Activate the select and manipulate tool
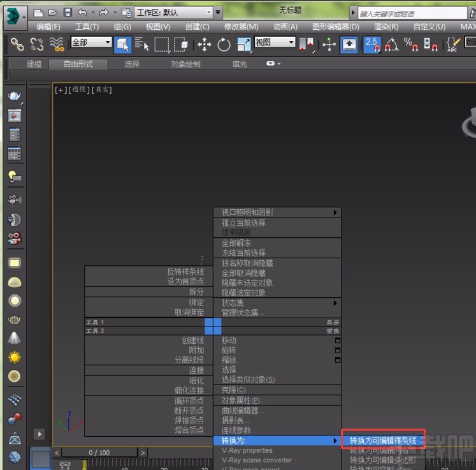This screenshot has height=470, width=476. tap(329, 45)
